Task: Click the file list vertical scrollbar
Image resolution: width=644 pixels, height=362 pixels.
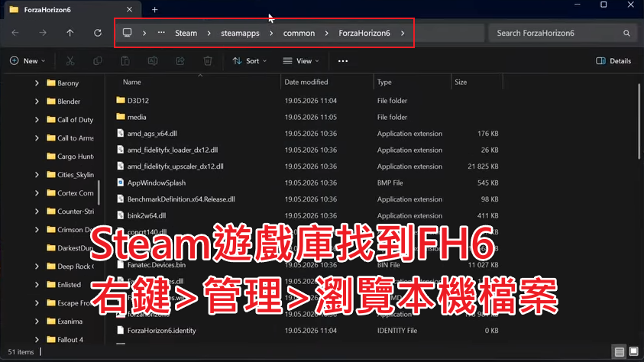Action: [x=639, y=121]
